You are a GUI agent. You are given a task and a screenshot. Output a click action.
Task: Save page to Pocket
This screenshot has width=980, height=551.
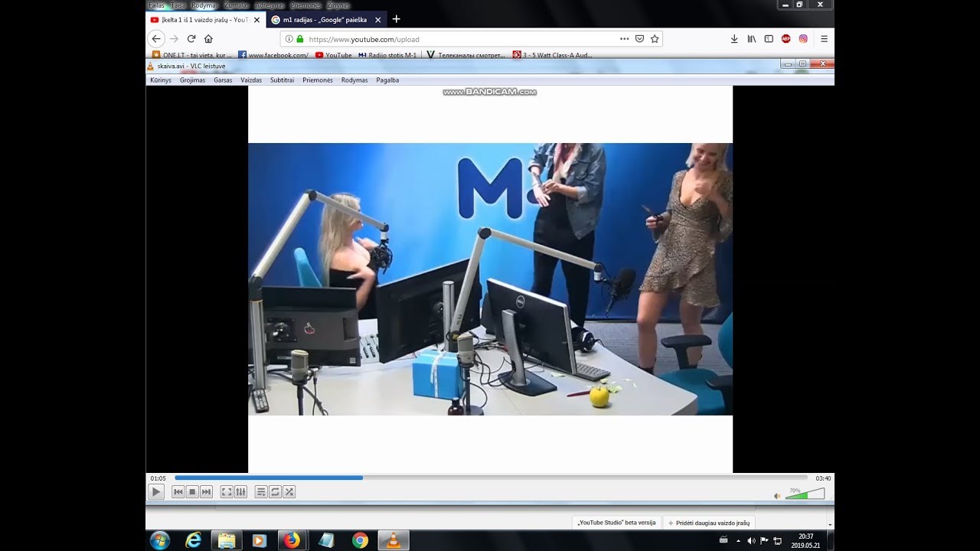639,39
